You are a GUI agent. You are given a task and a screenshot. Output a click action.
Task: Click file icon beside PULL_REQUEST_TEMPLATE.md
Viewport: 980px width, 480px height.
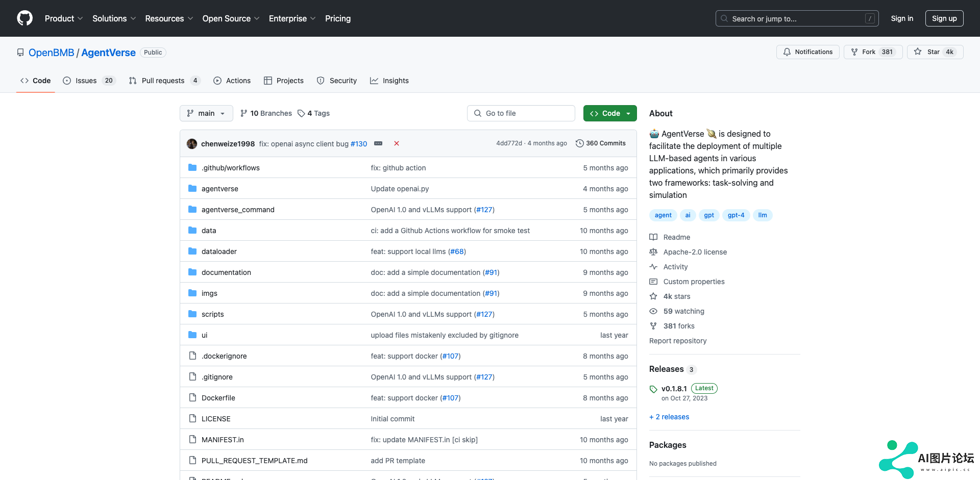(x=192, y=460)
